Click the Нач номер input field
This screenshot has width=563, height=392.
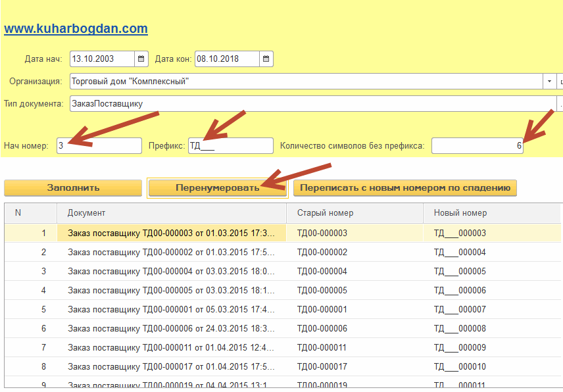[99, 146]
